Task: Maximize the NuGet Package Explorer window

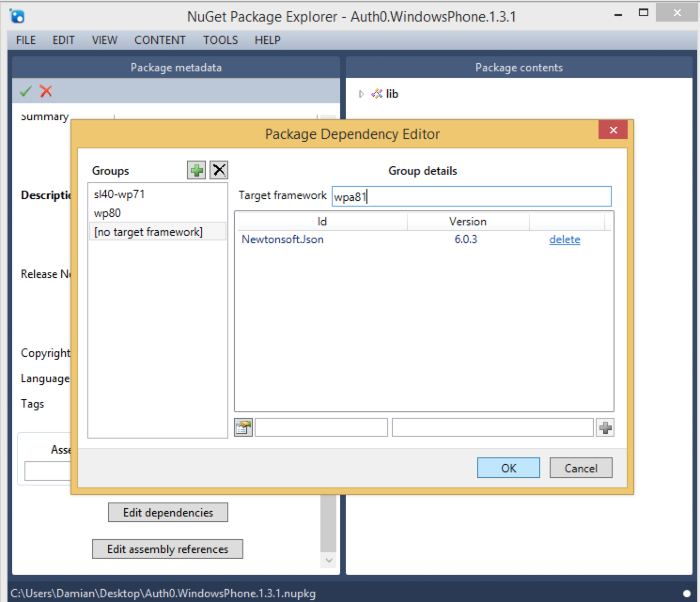Action: point(644,13)
